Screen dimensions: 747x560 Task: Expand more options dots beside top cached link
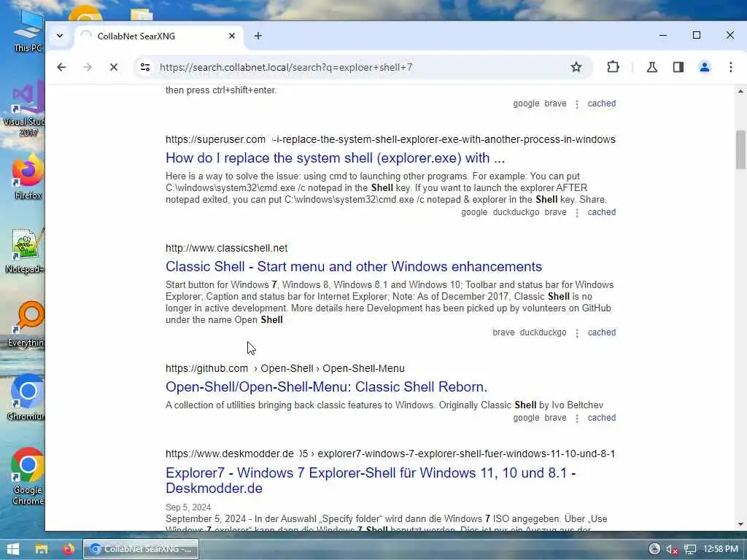coord(577,104)
